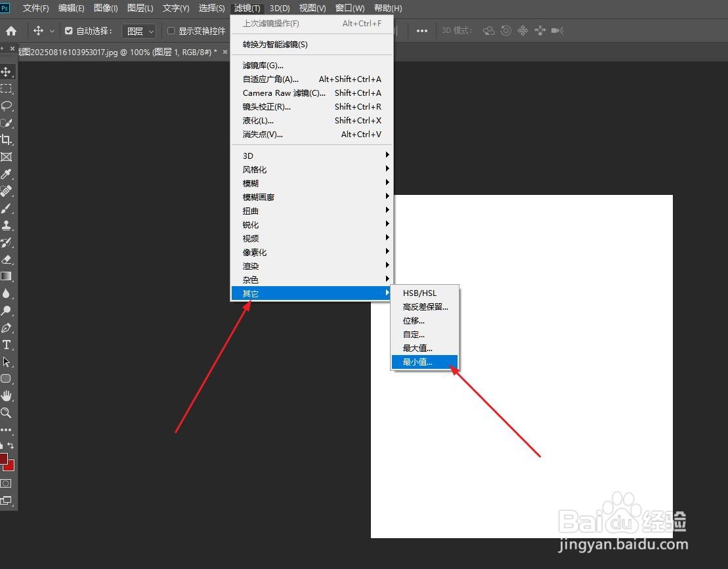Select the Clone Stamp tool
728x569 pixels.
7,225
